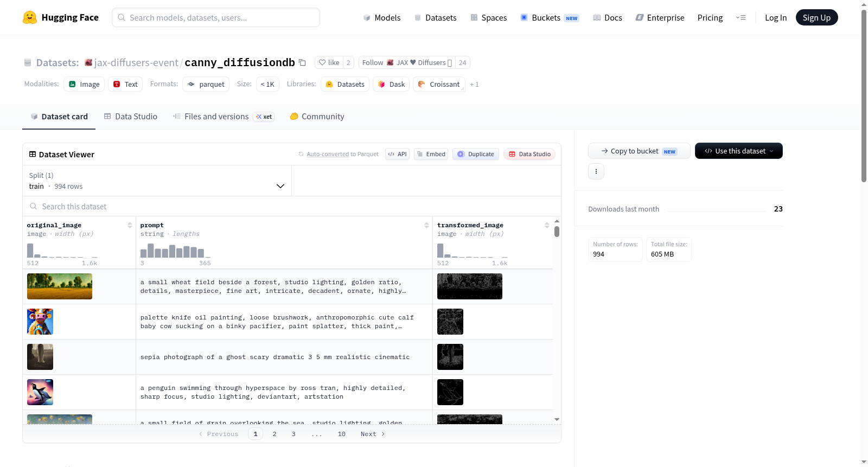Open the wheat field original image thumbnail
The image size is (868, 467).
coord(60,286)
